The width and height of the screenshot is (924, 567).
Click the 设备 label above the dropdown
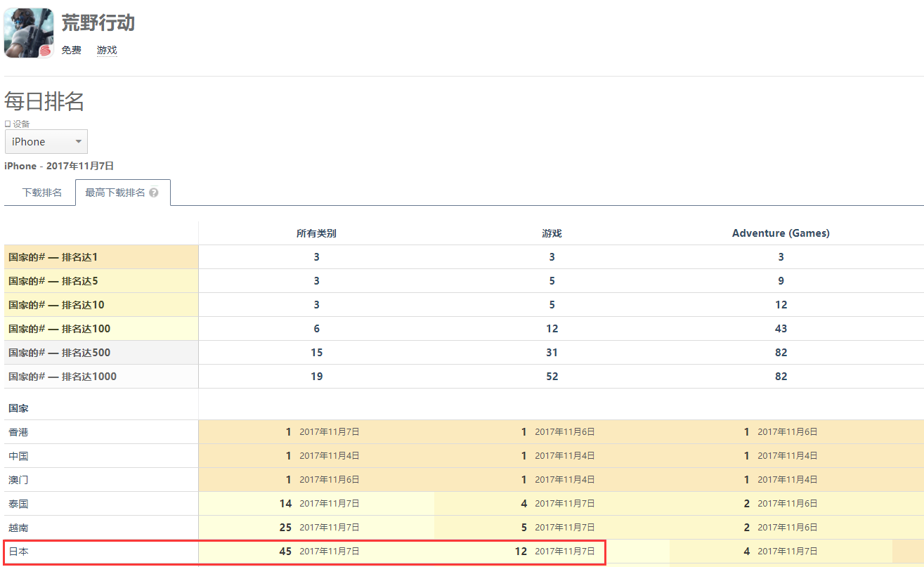(x=21, y=124)
